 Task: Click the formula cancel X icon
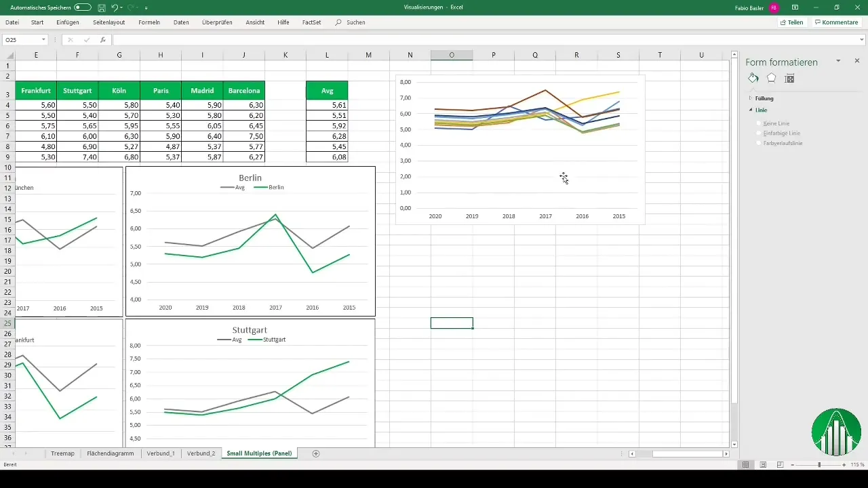(x=70, y=40)
